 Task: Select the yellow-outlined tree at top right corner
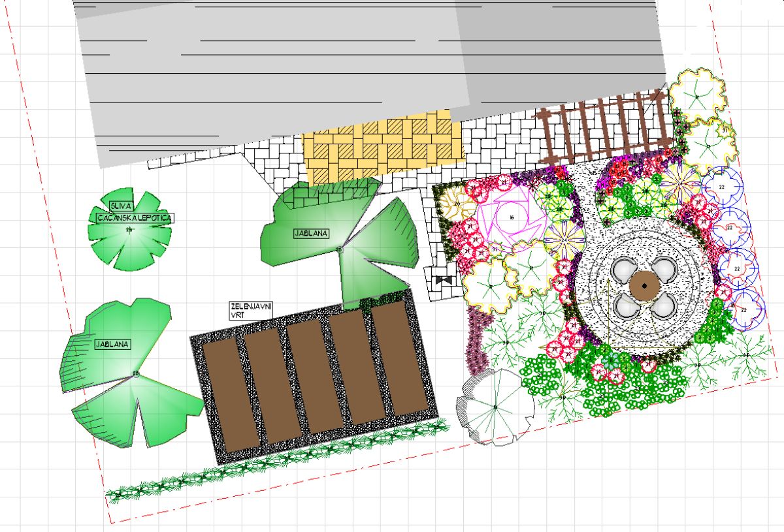(x=698, y=96)
